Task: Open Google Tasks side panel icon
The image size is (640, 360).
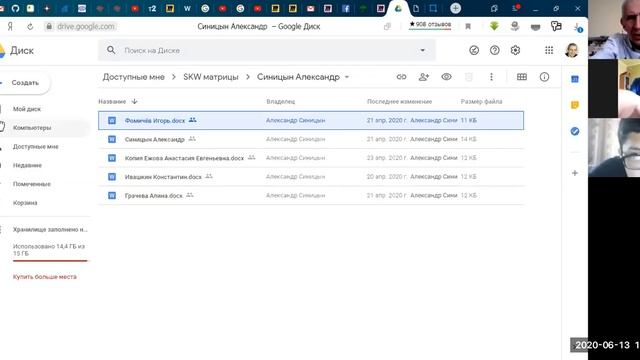Action: pos(575,131)
